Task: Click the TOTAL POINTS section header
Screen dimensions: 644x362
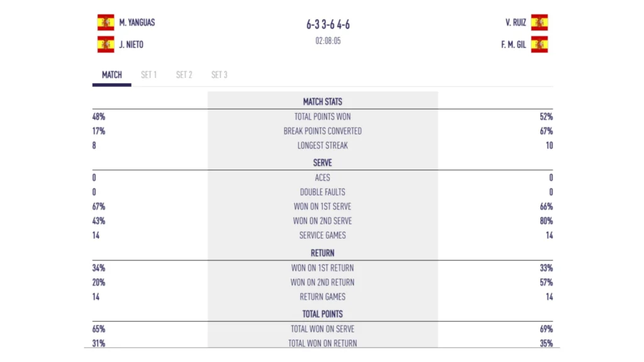Action: pyautogui.click(x=323, y=314)
